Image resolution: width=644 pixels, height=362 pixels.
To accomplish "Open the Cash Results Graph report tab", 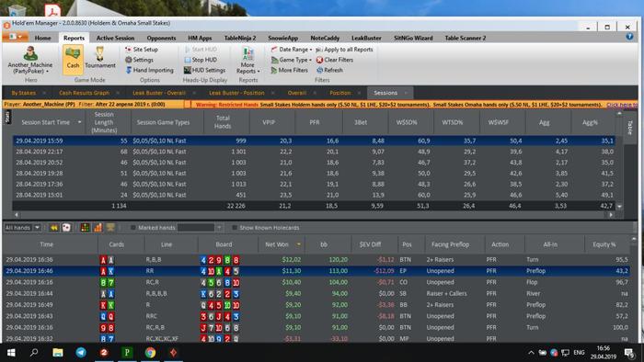I will 85,93.
